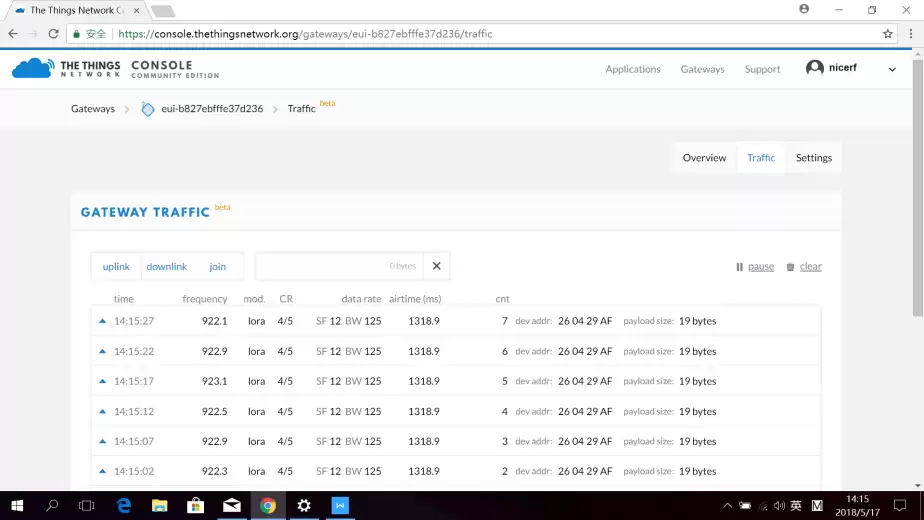
Task: Switch to the Overview tab
Action: coord(704,158)
